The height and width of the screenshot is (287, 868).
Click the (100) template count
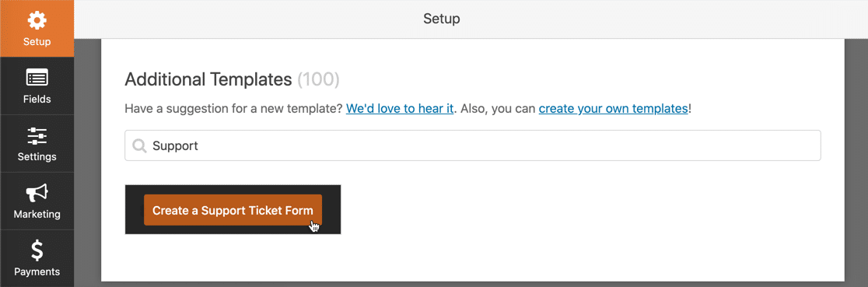[x=318, y=80]
